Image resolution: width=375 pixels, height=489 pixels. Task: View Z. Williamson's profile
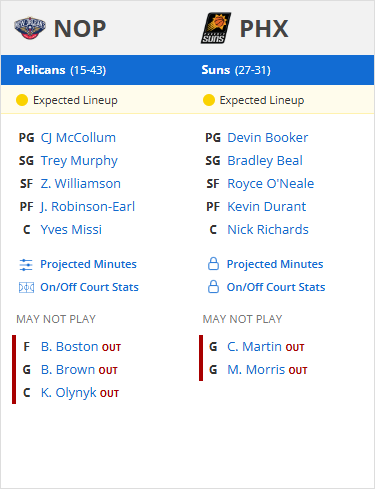pos(81,184)
